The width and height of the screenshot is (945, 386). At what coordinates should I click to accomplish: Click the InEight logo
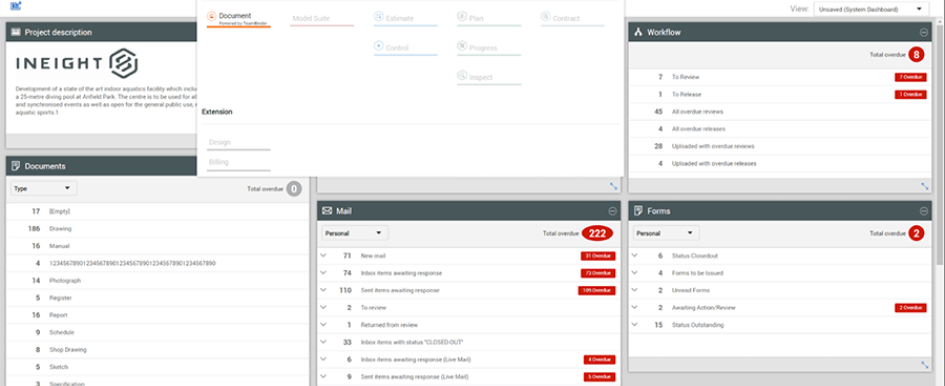pyautogui.click(x=77, y=63)
